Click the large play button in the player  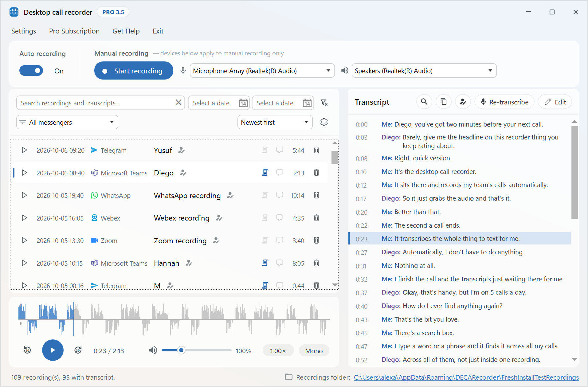[x=53, y=350]
